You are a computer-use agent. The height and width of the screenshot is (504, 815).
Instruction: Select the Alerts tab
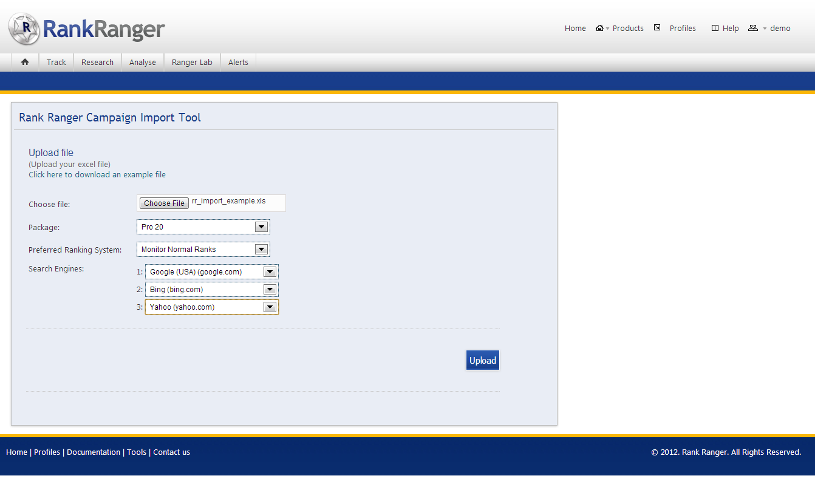(238, 63)
